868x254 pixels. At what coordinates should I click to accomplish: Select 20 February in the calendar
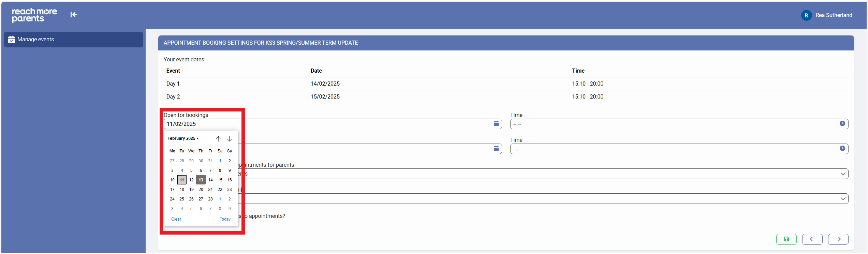coord(201,190)
